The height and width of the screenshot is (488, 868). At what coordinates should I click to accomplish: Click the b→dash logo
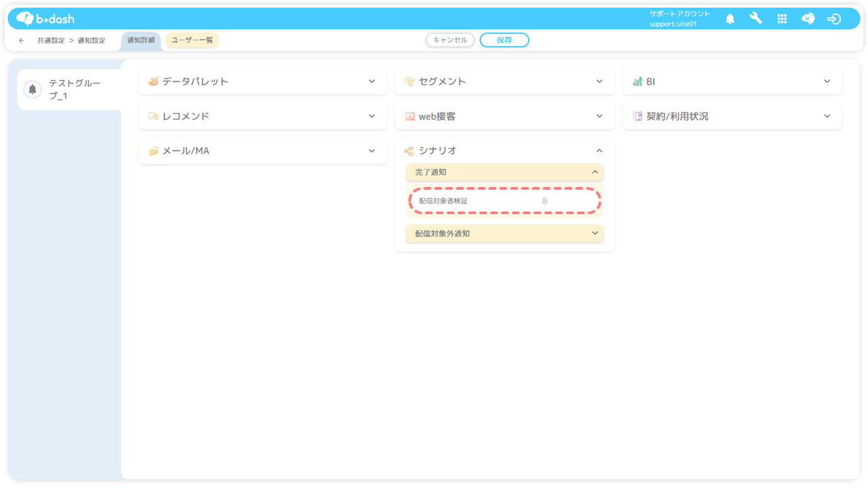pyautogui.click(x=45, y=19)
